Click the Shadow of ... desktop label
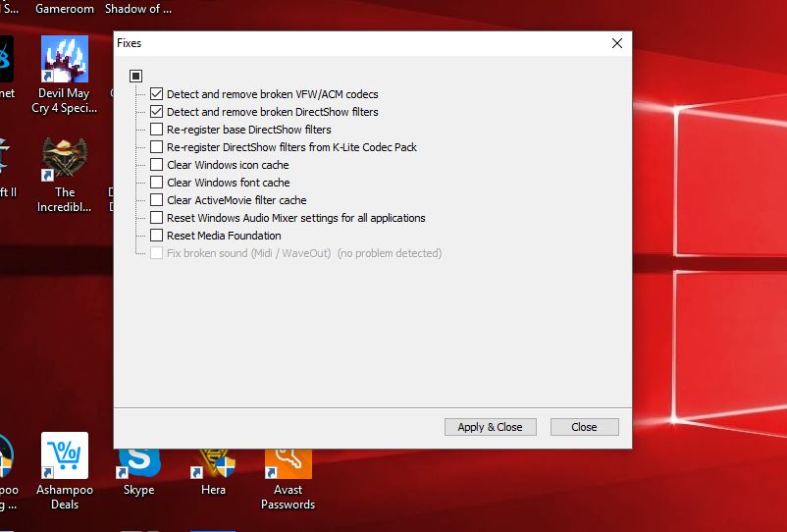Image resolution: width=787 pixels, height=532 pixels. point(138,9)
